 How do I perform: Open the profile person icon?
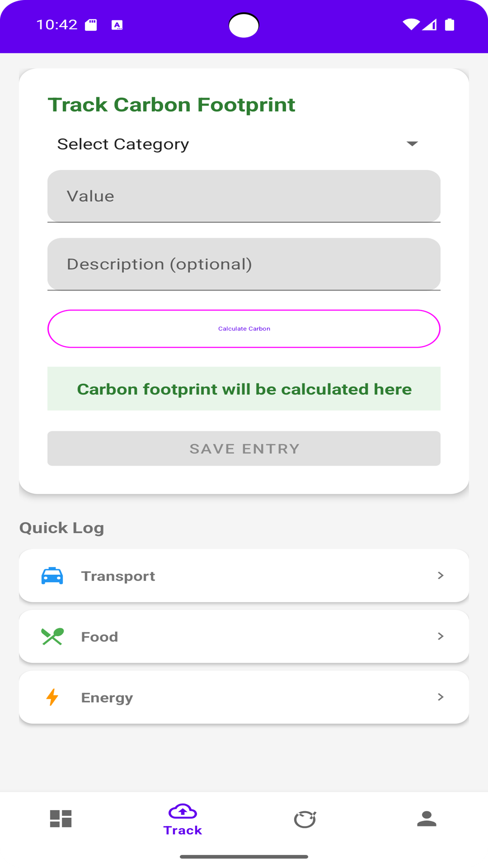pyautogui.click(x=427, y=819)
